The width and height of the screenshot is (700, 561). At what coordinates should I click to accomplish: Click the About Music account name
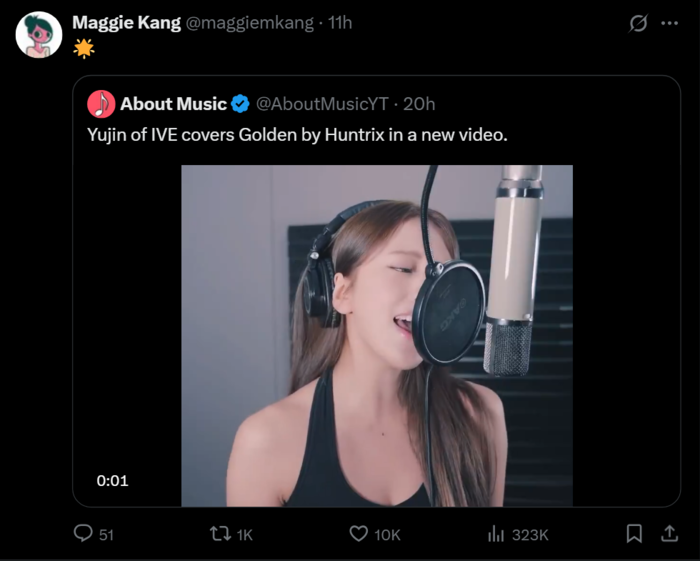[x=173, y=104]
